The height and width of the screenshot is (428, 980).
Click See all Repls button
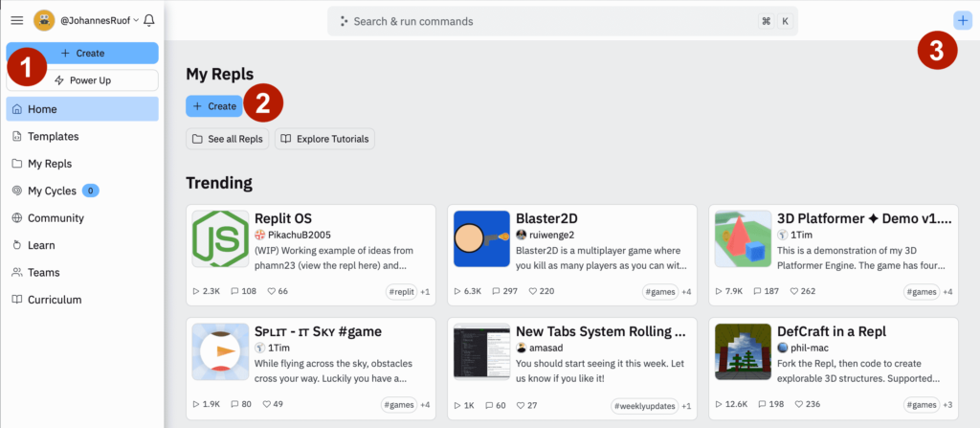pyautogui.click(x=228, y=139)
